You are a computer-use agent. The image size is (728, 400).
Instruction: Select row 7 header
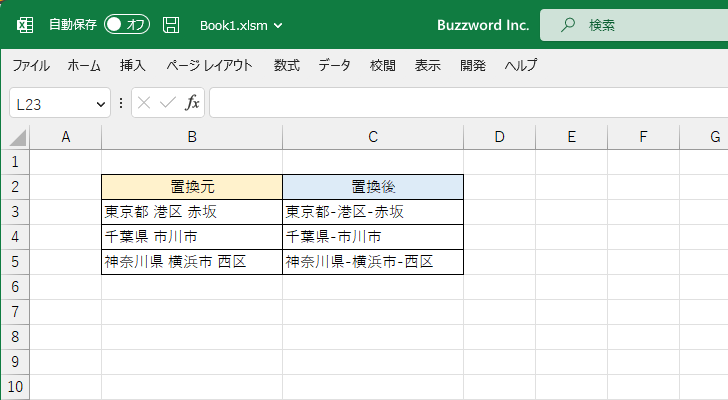coord(15,312)
